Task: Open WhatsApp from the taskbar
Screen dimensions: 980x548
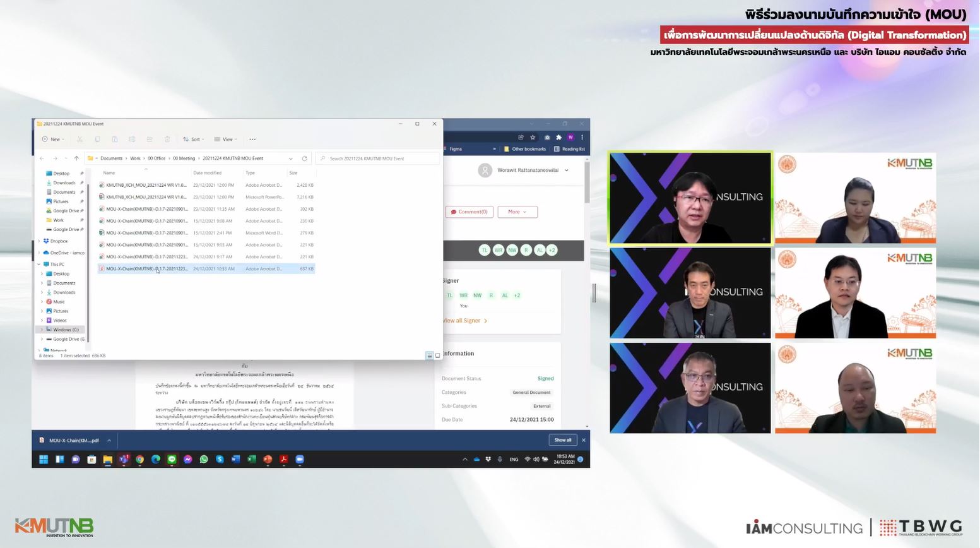Action: [204, 460]
